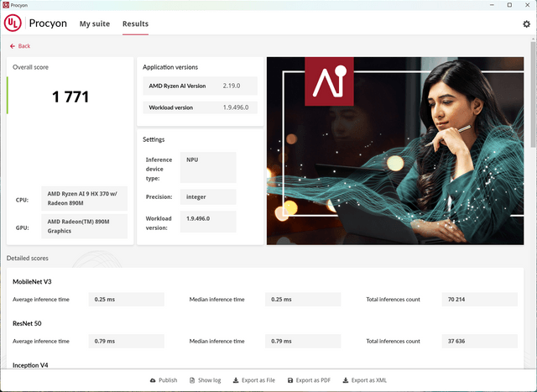The width and height of the screenshot is (537, 392).
Task: Click the Export as File download icon
Action: coord(236,380)
